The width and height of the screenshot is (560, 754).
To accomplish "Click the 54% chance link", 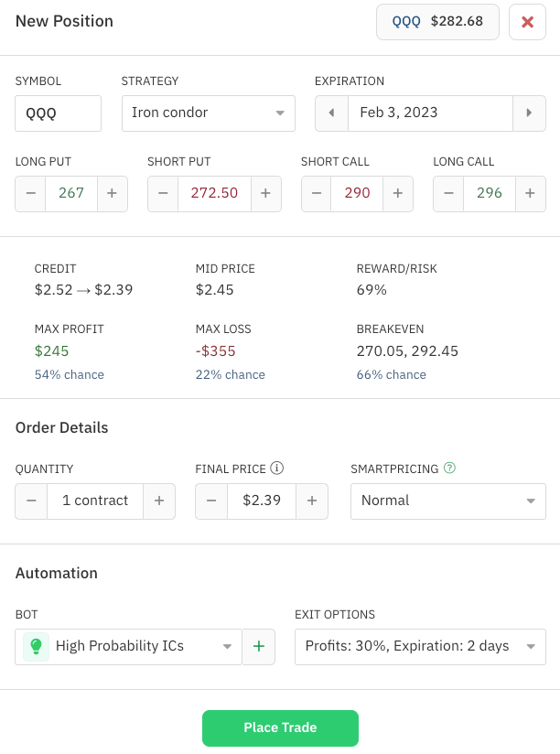I will (x=70, y=375).
